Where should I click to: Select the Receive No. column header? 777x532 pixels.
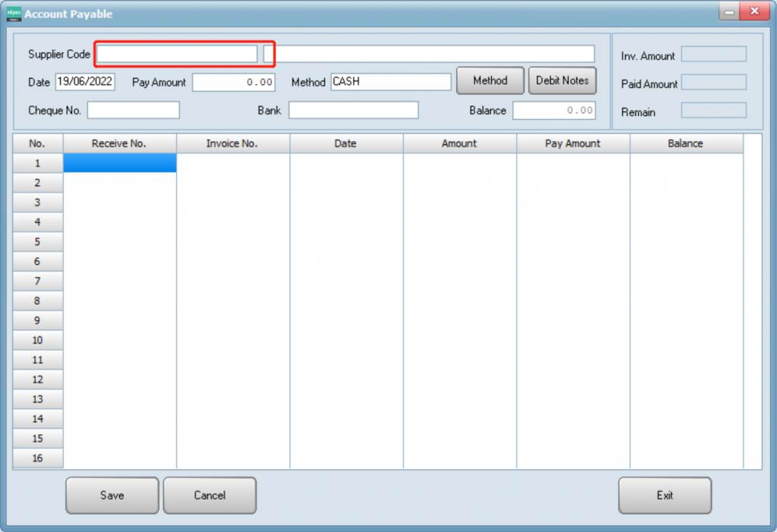[119, 143]
